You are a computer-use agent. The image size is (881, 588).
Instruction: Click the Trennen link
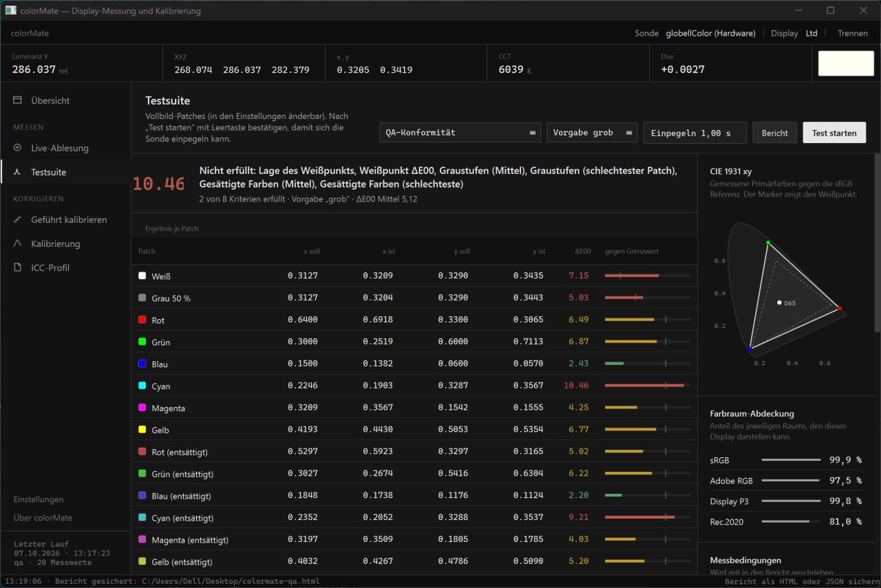[853, 33]
